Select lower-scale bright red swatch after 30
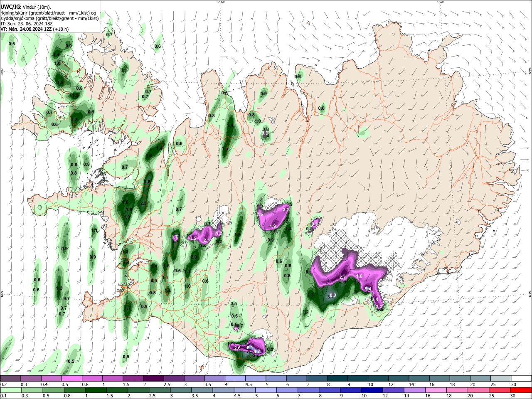The height and width of the screenshot is (399, 532). tap(521, 390)
